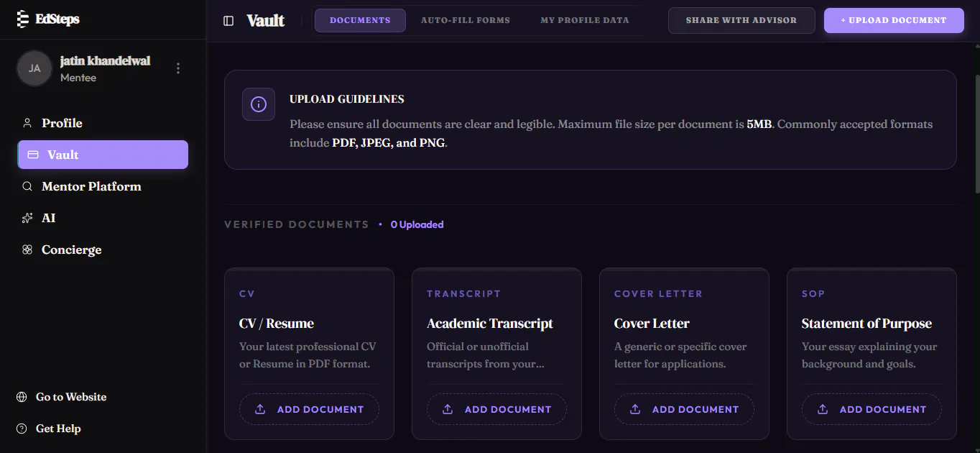Click the Verified Documents section heading
This screenshot has height=453, width=980.
[297, 224]
